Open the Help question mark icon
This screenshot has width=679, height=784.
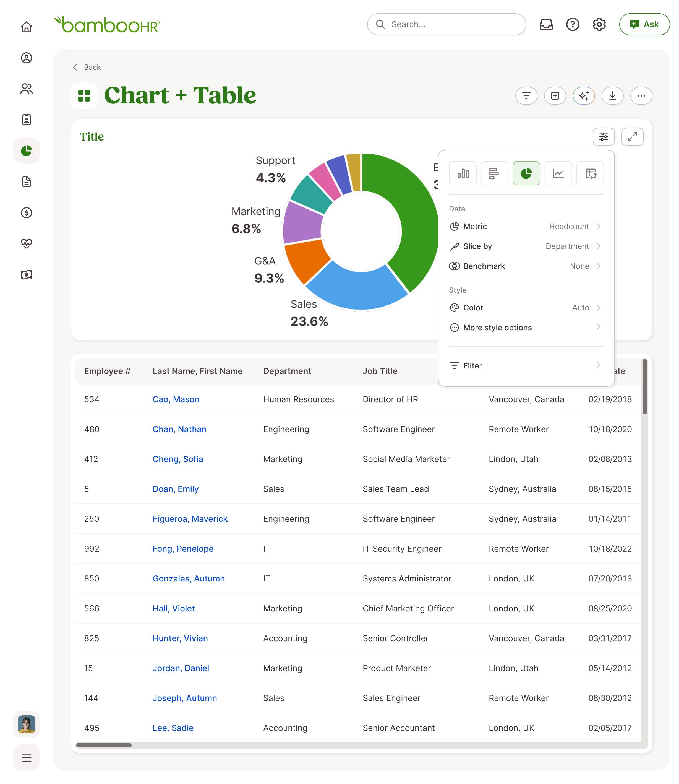(x=573, y=24)
